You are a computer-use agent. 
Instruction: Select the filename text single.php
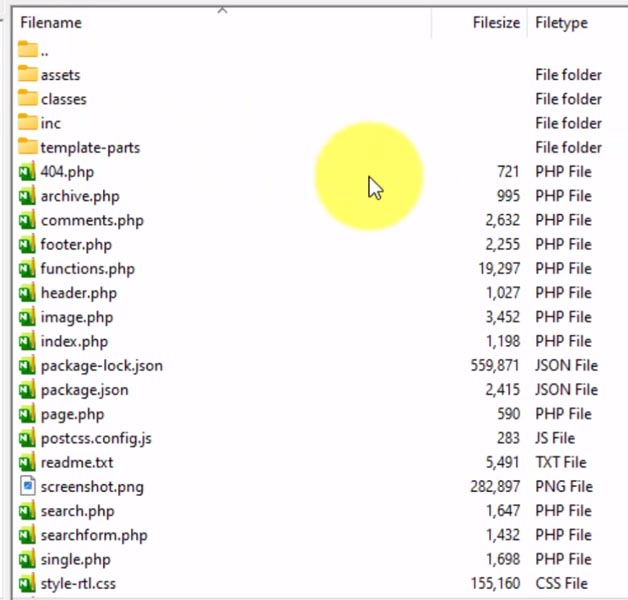[76, 560]
